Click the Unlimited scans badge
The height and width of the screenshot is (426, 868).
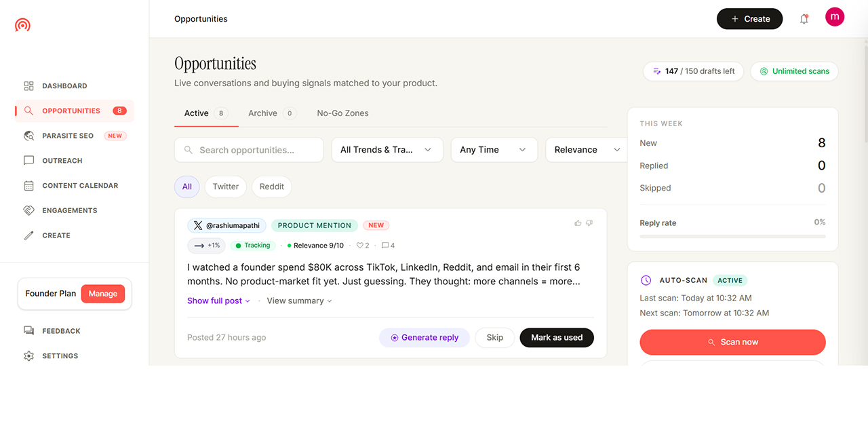pos(794,71)
